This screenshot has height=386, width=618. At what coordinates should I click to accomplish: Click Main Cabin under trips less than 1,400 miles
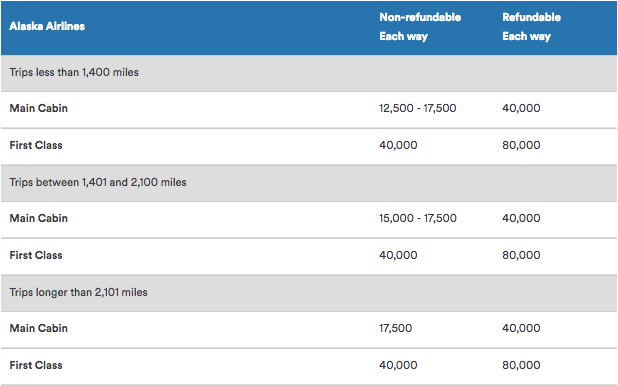pyautogui.click(x=39, y=108)
